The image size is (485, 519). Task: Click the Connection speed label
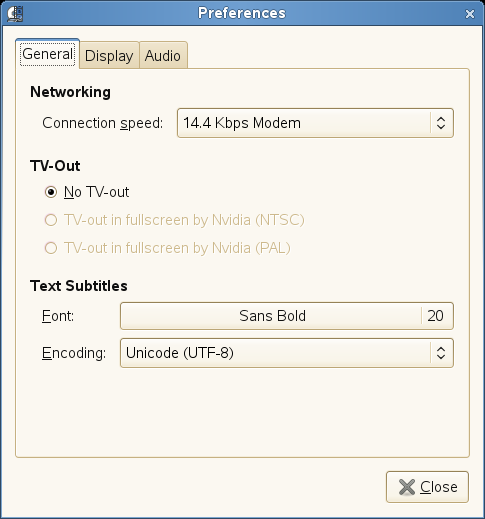pyautogui.click(x=103, y=123)
